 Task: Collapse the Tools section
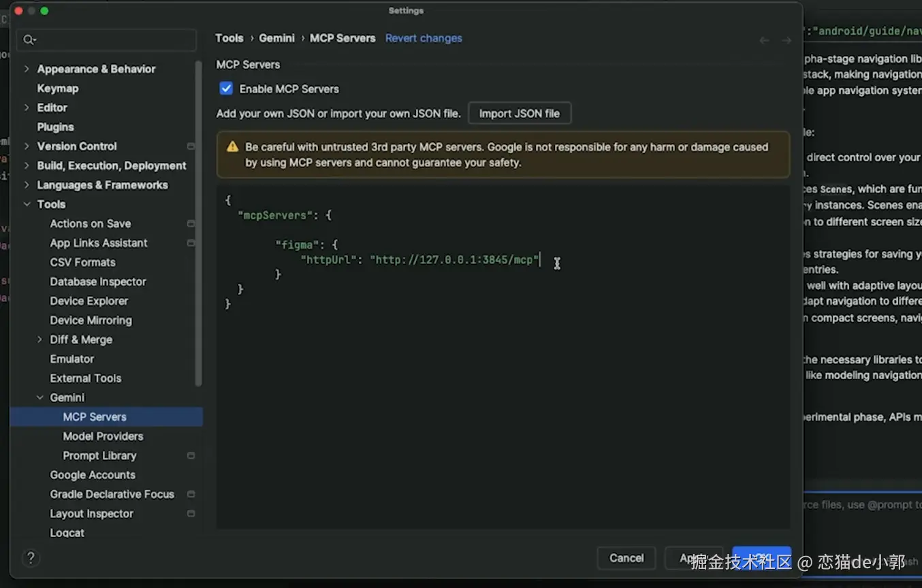point(27,204)
